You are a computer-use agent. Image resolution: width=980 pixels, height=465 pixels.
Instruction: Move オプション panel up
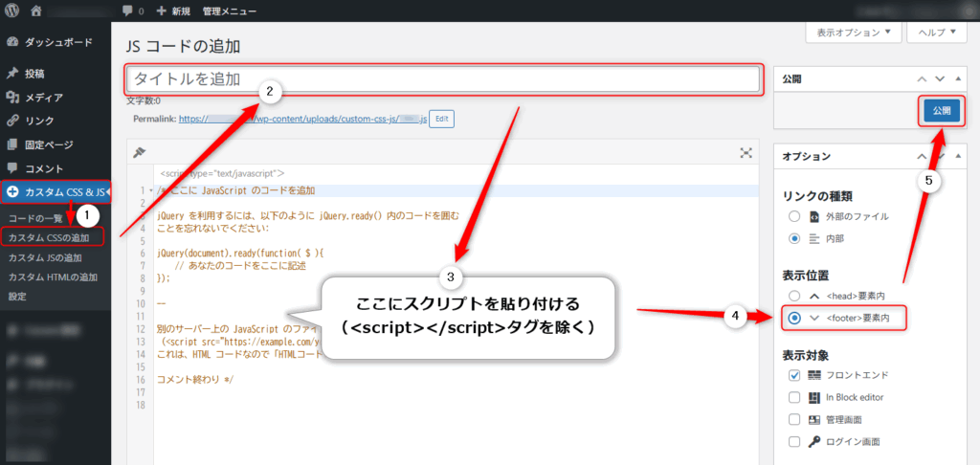coord(922,157)
